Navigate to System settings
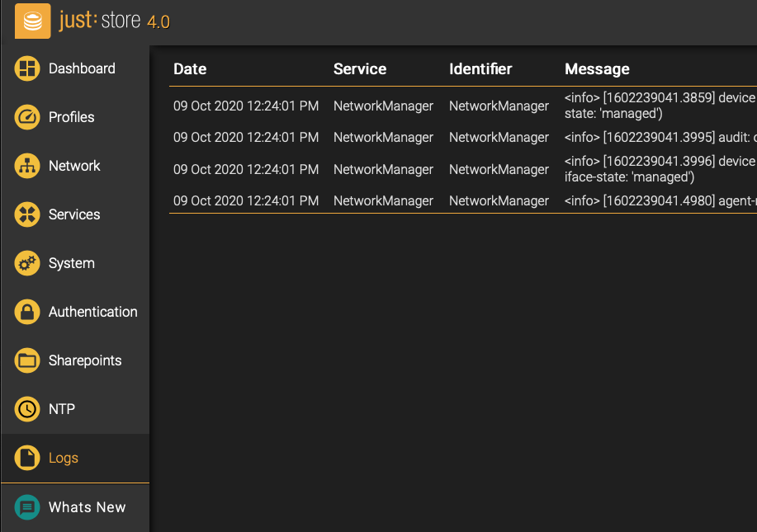Screen dimensions: 757x532 72,263
